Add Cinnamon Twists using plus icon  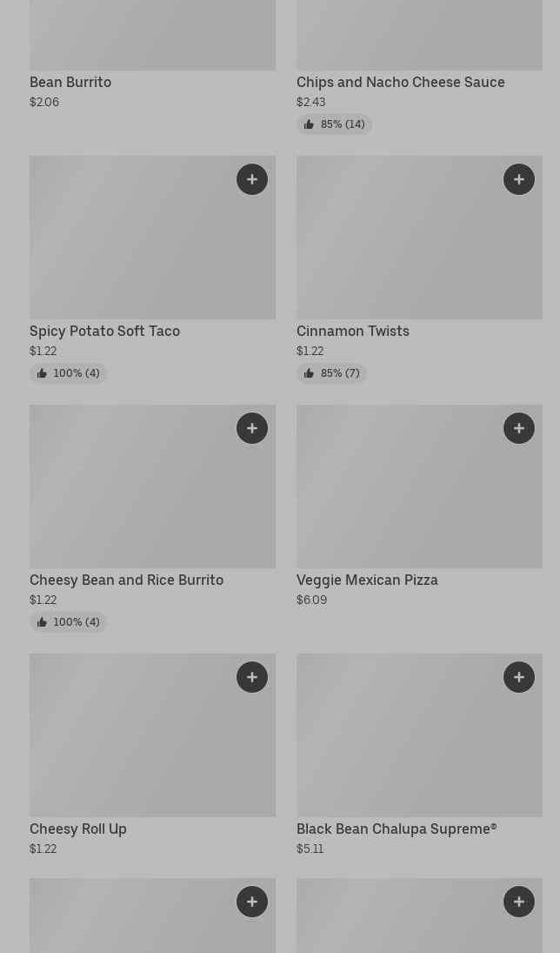pos(519,179)
